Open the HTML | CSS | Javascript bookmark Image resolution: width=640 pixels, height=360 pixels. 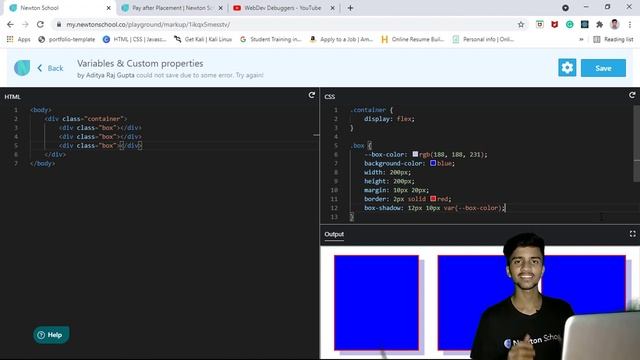point(135,39)
